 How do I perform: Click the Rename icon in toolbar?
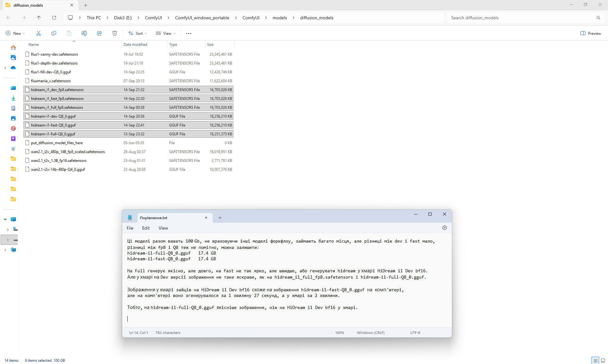tap(84, 33)
